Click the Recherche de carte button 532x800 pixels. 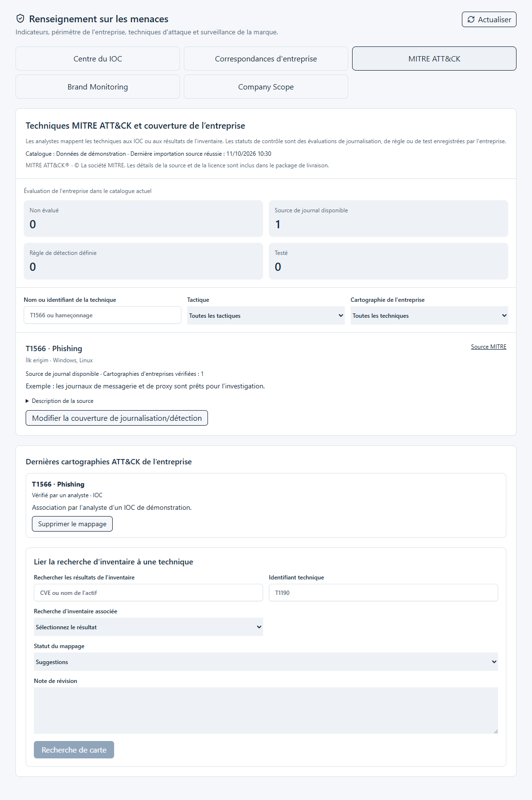pos(74,750)
